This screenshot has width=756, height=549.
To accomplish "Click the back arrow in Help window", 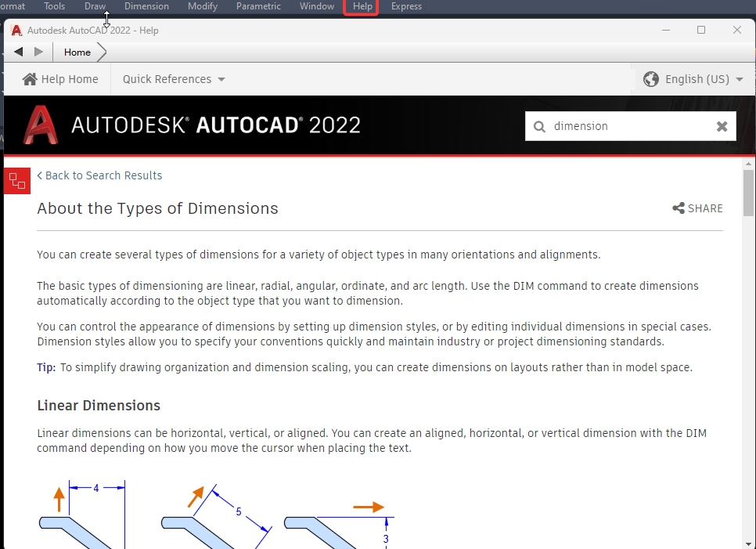I will tap(19, 52).
